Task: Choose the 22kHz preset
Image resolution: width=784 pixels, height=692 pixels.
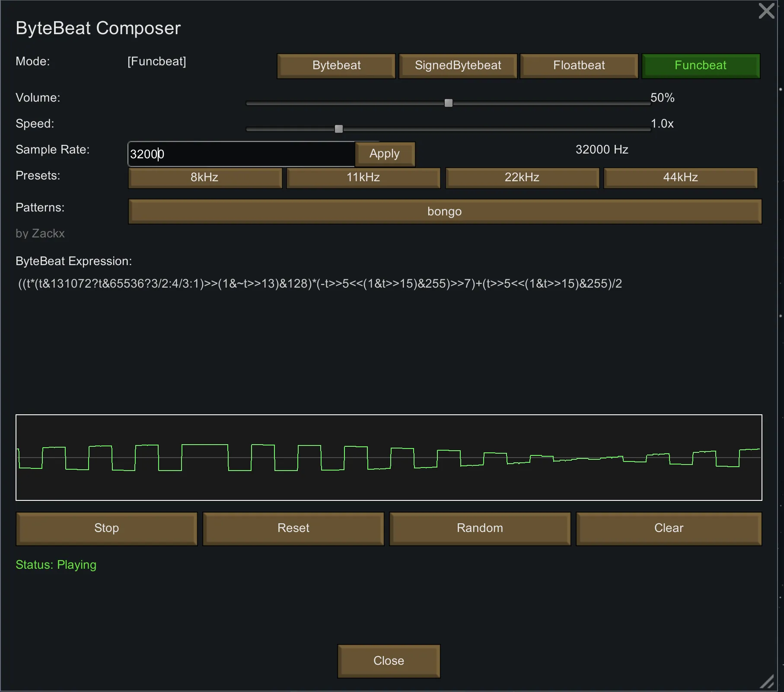Action: (522, 178)
